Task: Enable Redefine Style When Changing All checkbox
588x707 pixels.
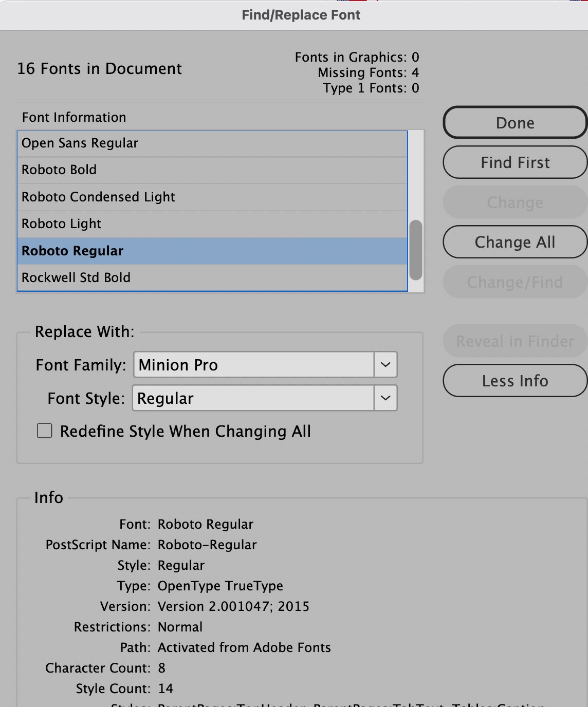Action: click(45, 431)
